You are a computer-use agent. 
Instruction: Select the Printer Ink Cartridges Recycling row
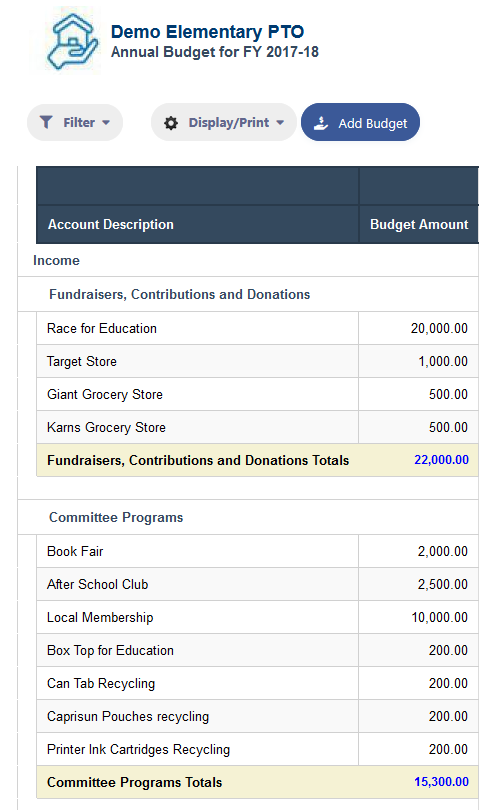[x=257, y=749]
